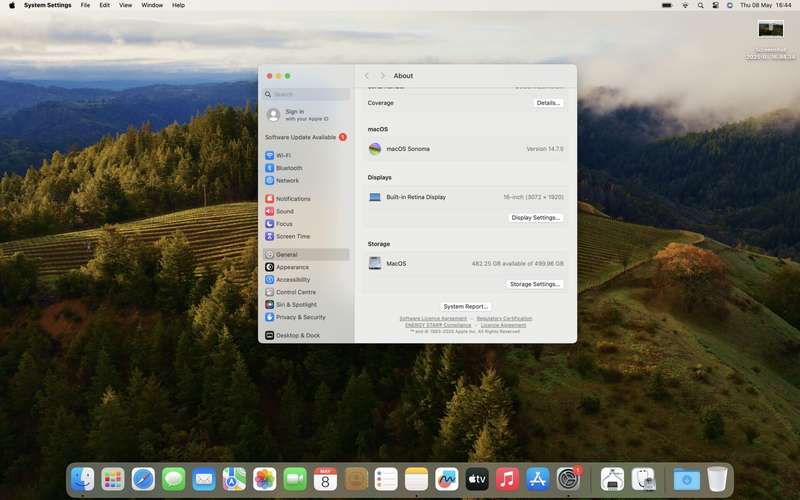Open the Downloads folder in the Dock
Screen dimensions: 800x500
(x=687, y=480)
